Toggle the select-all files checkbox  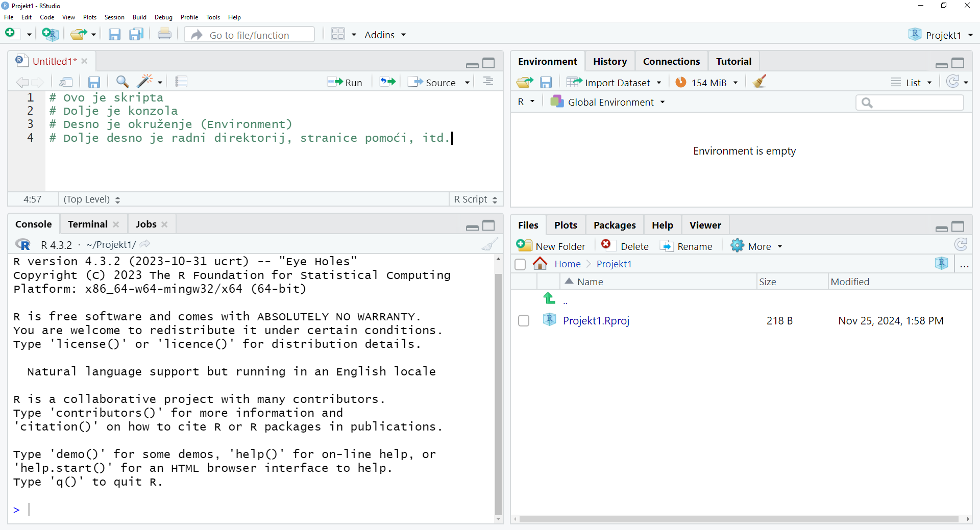(520, 264)
